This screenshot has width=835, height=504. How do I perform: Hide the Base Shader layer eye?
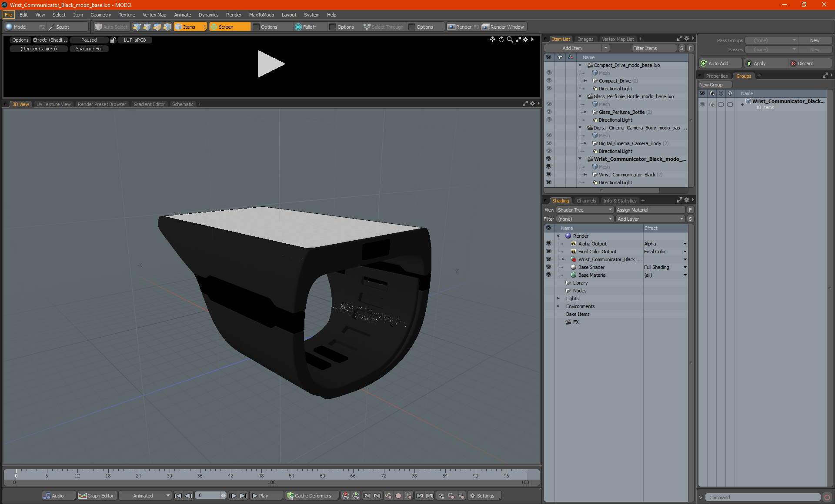click(x=548, y=267)
